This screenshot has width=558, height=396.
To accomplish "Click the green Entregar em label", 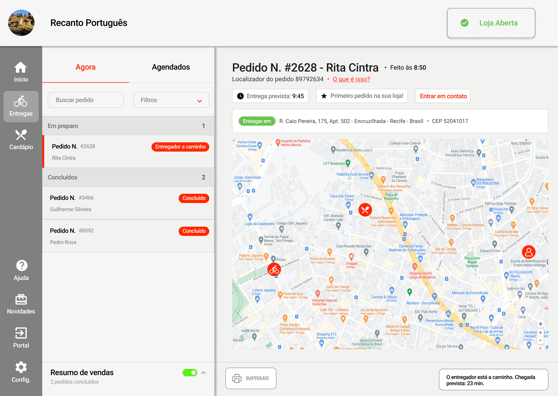I will click(x=257, y=121).
